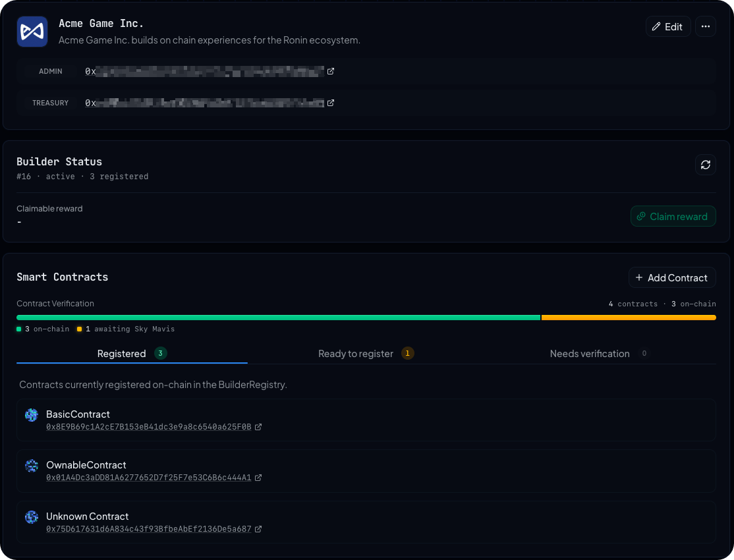
Task: Click the Registered tab count badge 3
Action: point(161,353)
